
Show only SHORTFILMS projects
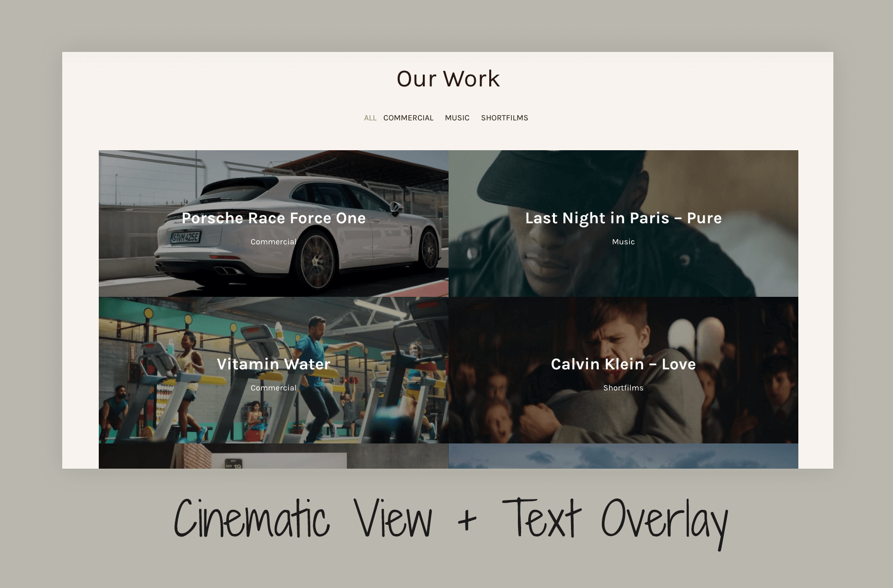coord(504,118)
